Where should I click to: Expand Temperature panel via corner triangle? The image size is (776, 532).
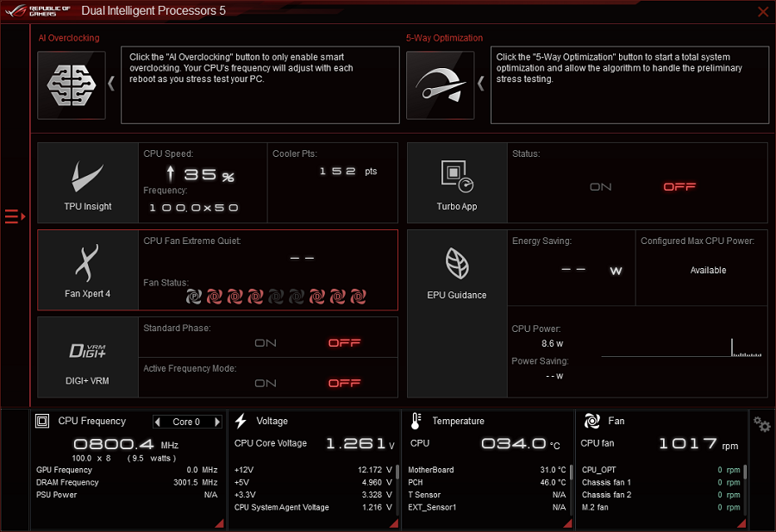click(x=567, y=523)
